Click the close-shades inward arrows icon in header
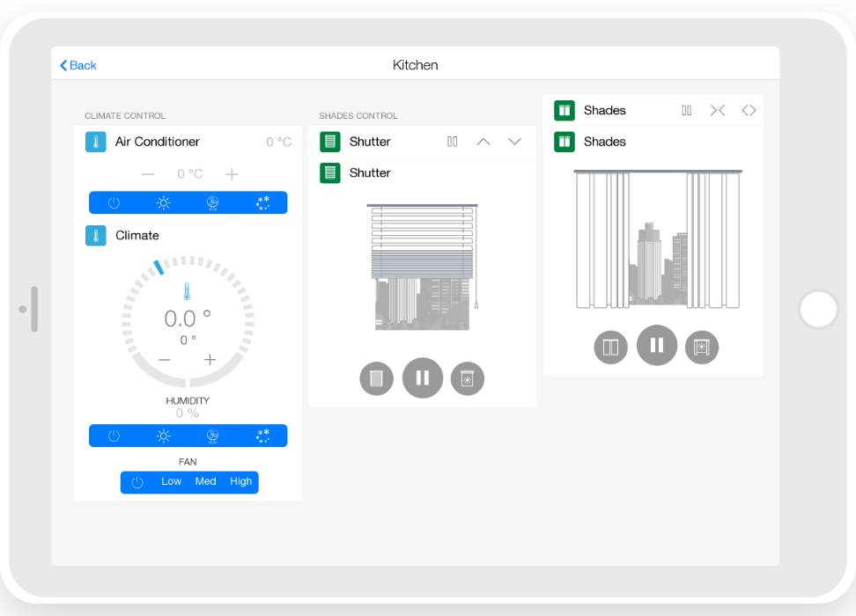The width and height of the screenshot is (856, 616). [x=718, y=110]
